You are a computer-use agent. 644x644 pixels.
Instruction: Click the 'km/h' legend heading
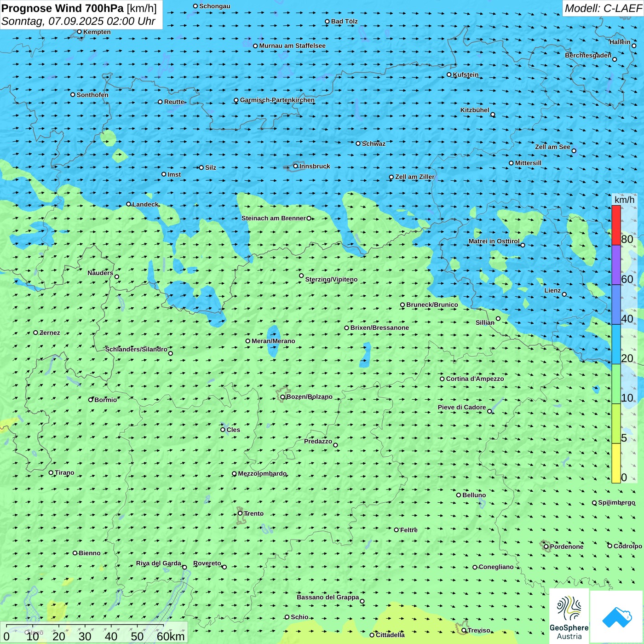pos(624,199)
